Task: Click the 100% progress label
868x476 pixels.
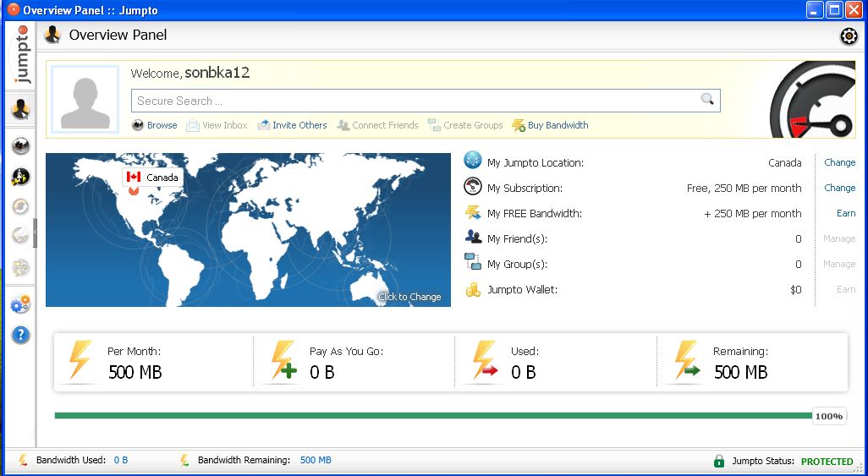Action: tap(829, 416)
